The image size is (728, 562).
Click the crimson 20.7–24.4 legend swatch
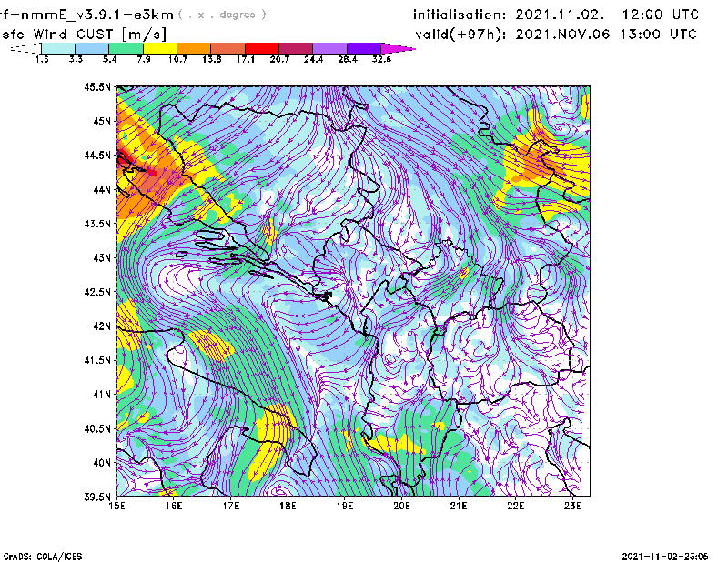coord(296,48)
